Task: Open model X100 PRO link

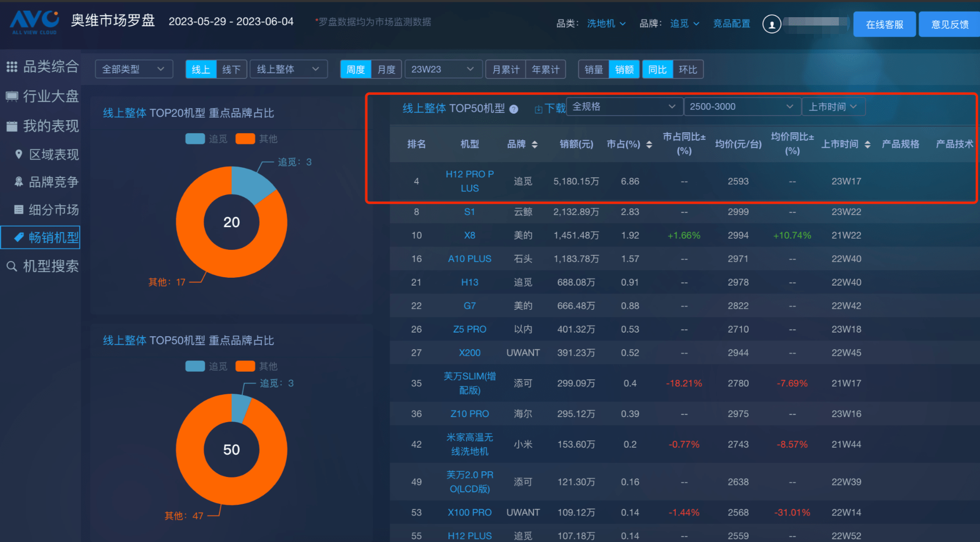Action: 470,512
